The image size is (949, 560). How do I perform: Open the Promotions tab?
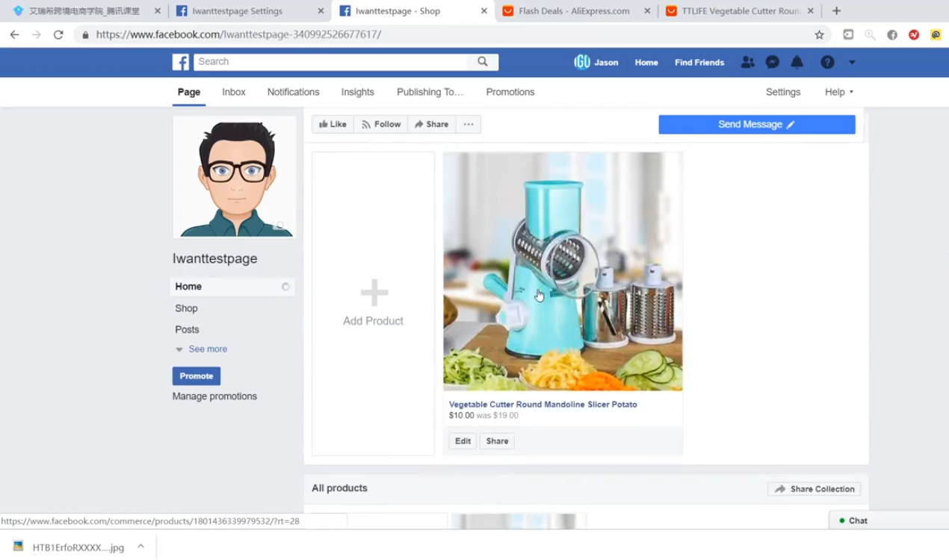tap(510, 92)
